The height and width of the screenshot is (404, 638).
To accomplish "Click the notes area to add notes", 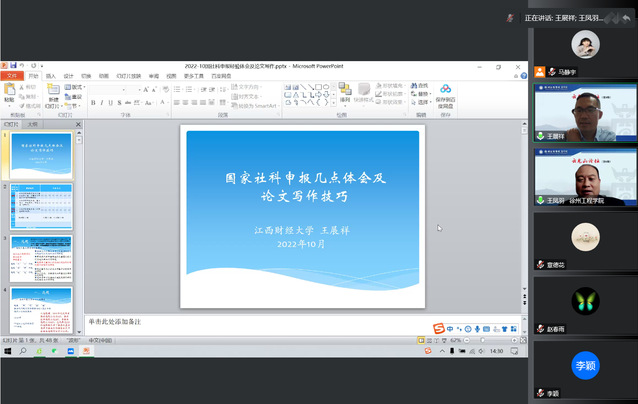I will [x=300, y=322].
